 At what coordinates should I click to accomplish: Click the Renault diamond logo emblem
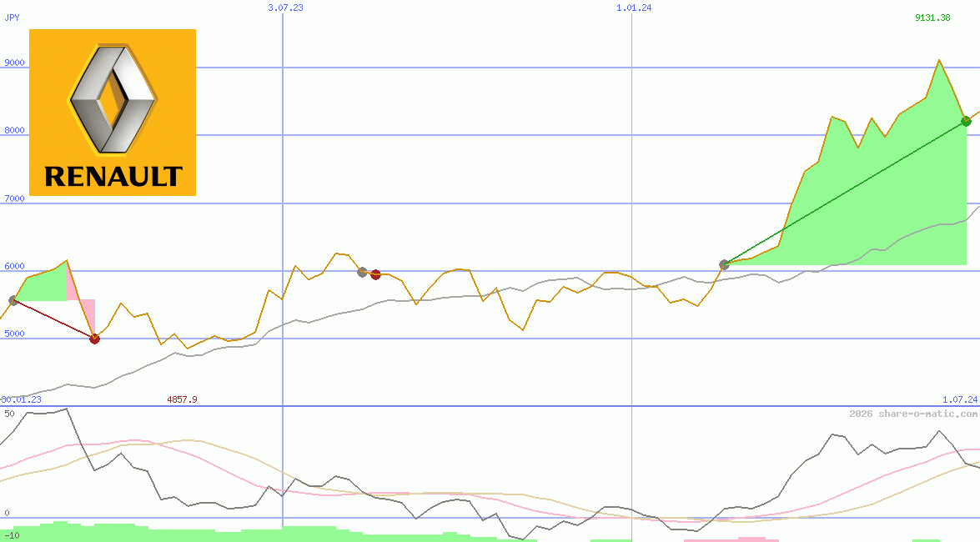(112, 98)
